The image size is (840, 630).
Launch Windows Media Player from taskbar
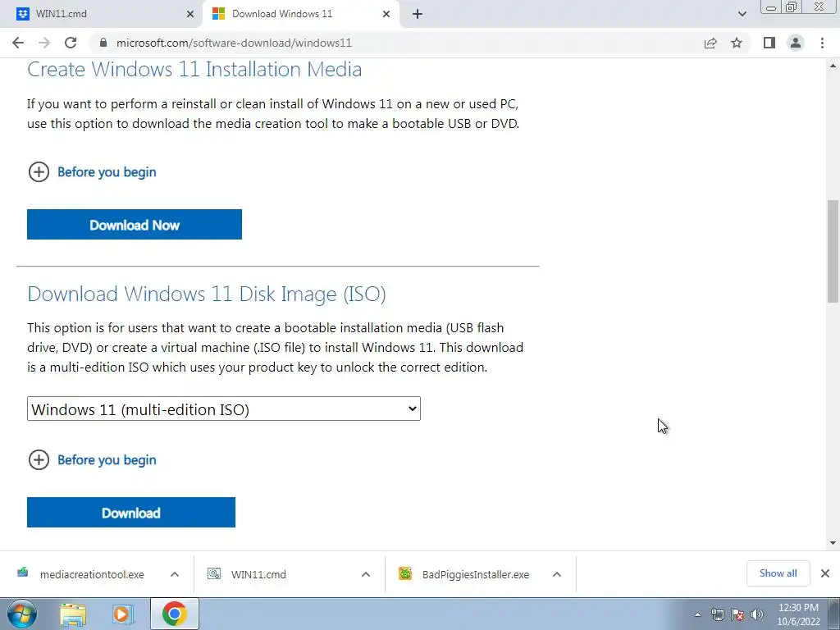(x=123, y=614)
